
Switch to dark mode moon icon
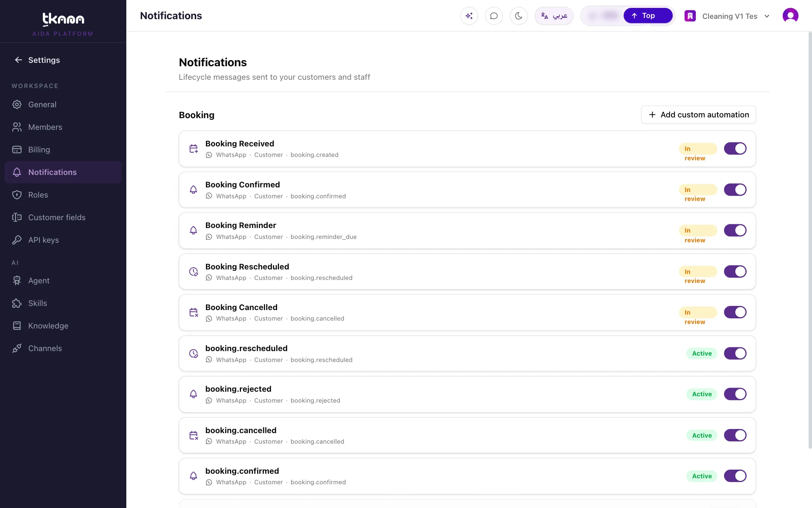pyautogui.click(x=519, y=16)
